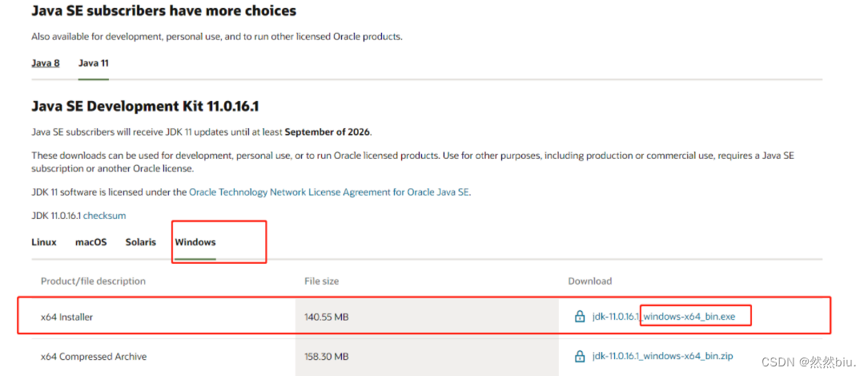
Task: Click the 'Download' column header
Action: (590, 281)
